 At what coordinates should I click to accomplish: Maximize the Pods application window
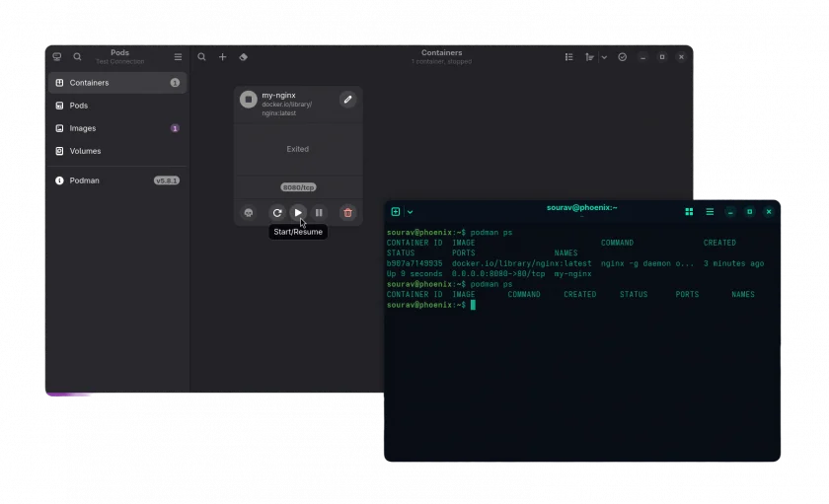click(662, 56)
